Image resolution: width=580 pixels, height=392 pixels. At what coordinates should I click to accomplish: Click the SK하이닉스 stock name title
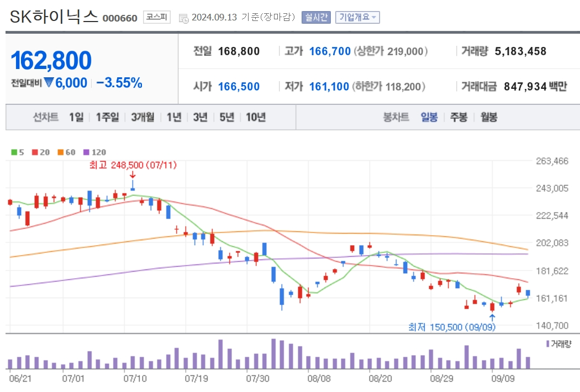coord(54,17)
